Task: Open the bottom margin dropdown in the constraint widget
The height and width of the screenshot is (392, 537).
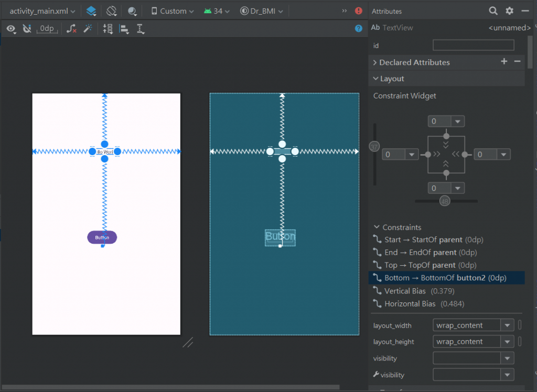Action: [457, 188]
